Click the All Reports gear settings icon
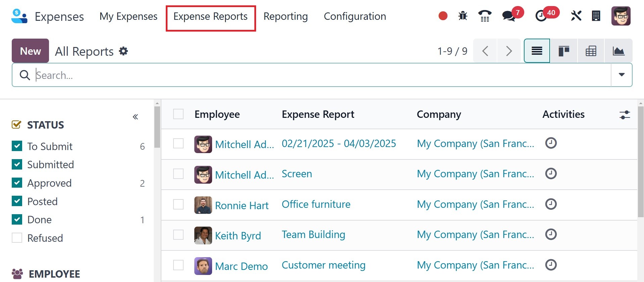The height and width of the screenshot is (282, 644). pos(123,51)
